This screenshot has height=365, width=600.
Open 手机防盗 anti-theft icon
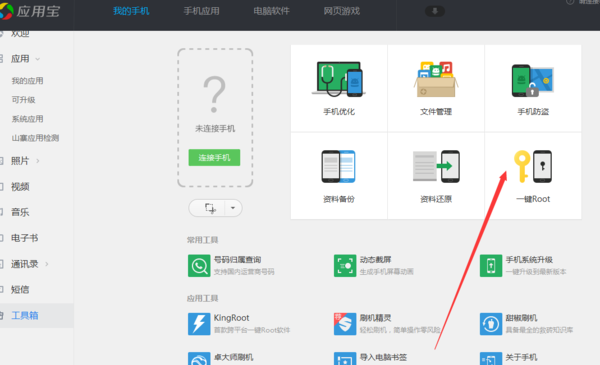(533, 80)
